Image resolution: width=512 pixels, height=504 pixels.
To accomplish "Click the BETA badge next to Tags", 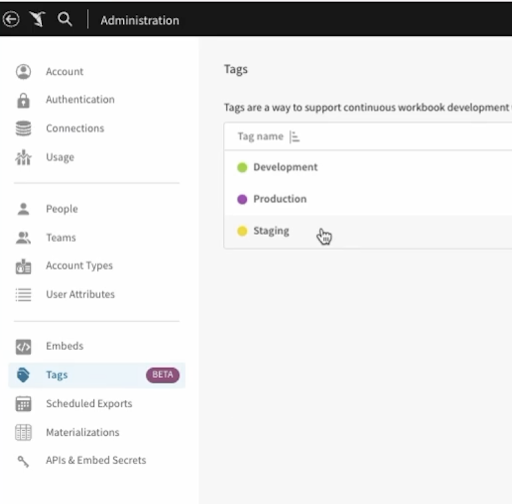I will tap(163, 375).
